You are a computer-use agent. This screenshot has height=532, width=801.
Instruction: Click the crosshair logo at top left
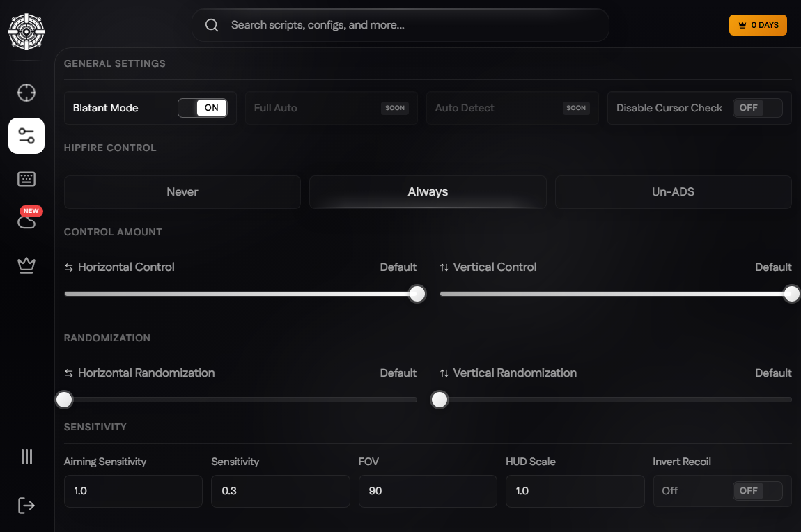click(x=26, y=31)
